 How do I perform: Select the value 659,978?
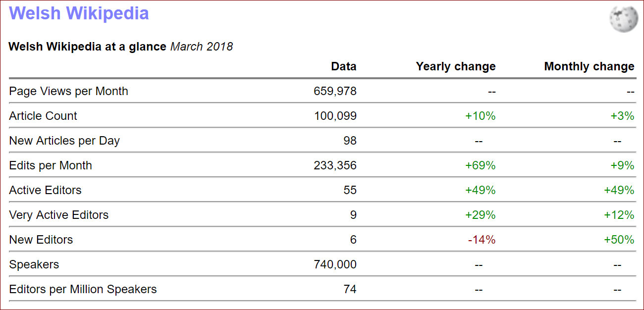point(335,91)
